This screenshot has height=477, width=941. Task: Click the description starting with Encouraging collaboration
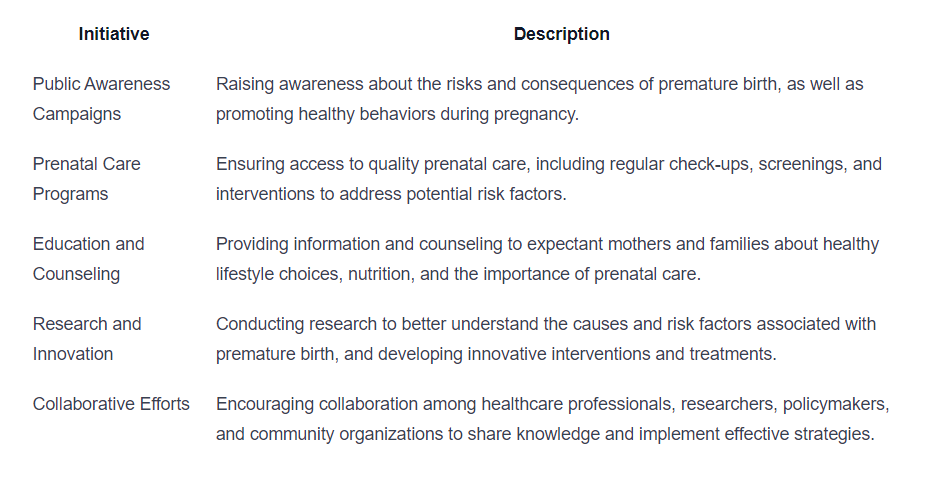pyautogui.click(x=553, y=419)
